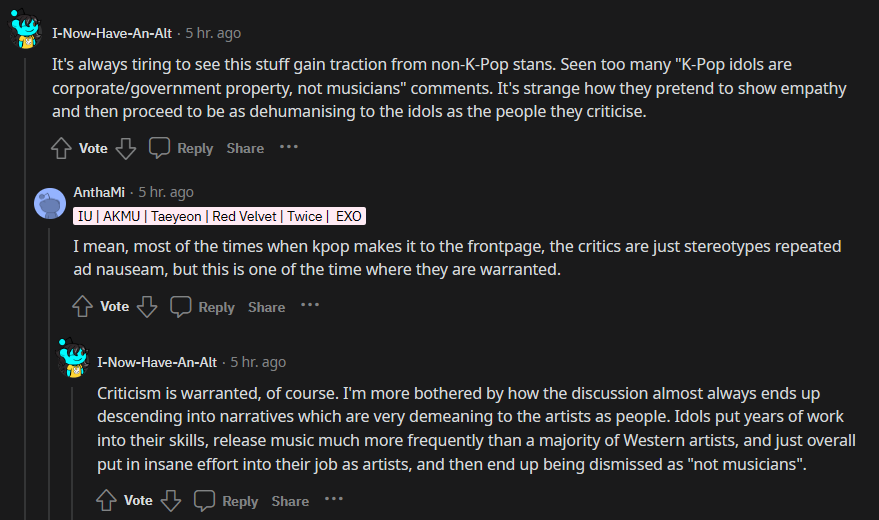Upvote the 'Criticism is warranted' comment
This screenshot has width=879, height=520.
(106, 501)
